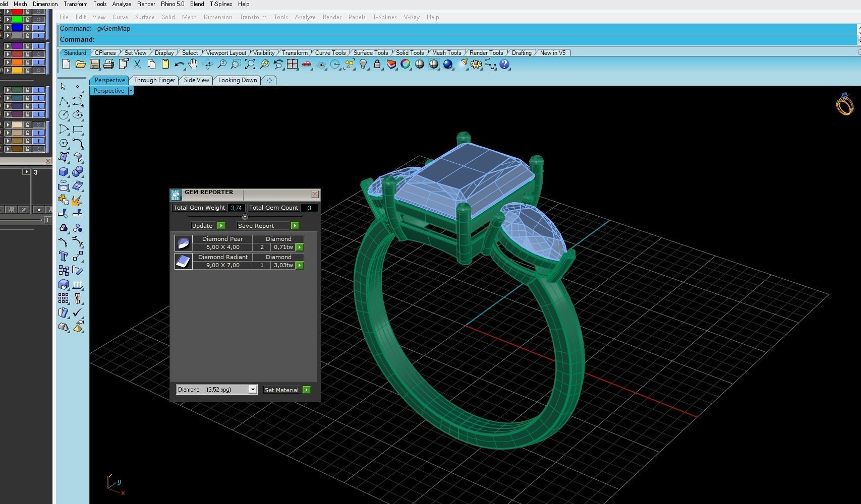Toggle the lock icon on the Standard toolbar
861x504 pixels.
377,64
